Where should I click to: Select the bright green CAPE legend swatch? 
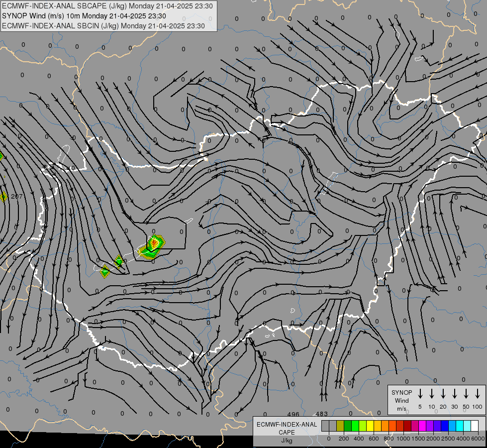(x=355, y=426)
